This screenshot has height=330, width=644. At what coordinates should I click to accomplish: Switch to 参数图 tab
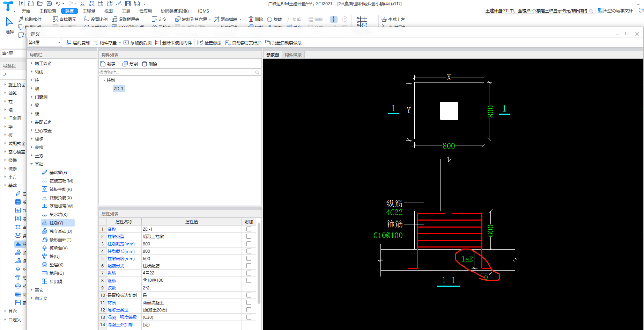tap(273, 55)
